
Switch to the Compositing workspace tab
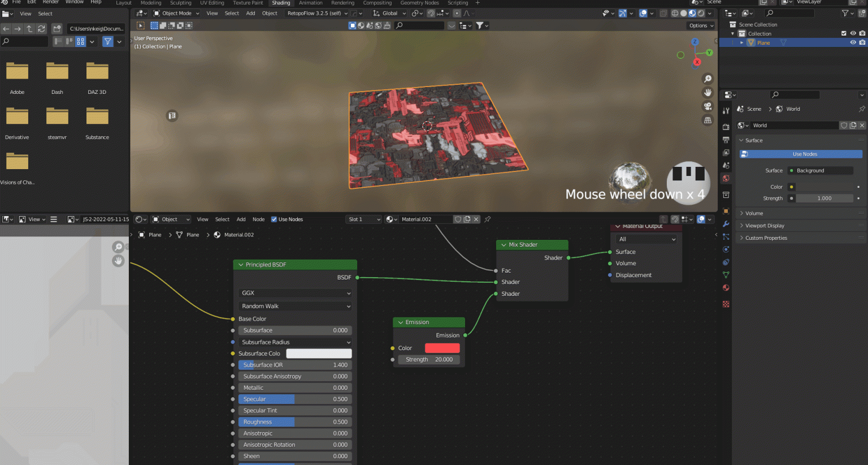coord(377,3)
